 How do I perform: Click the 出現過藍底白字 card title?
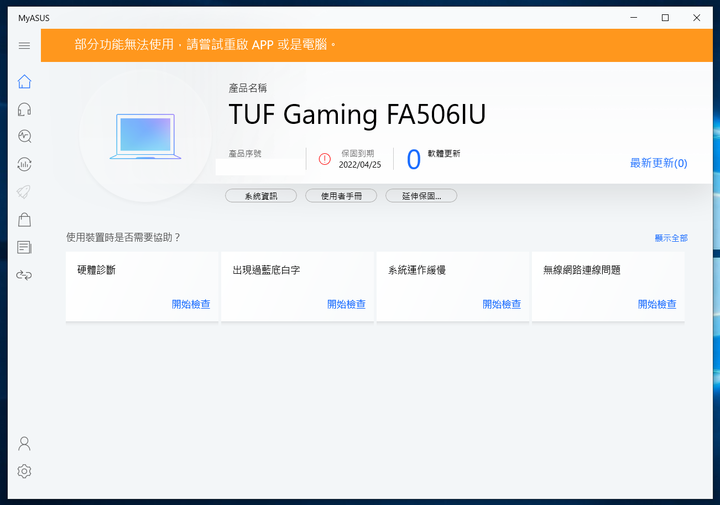click(266, 270)
